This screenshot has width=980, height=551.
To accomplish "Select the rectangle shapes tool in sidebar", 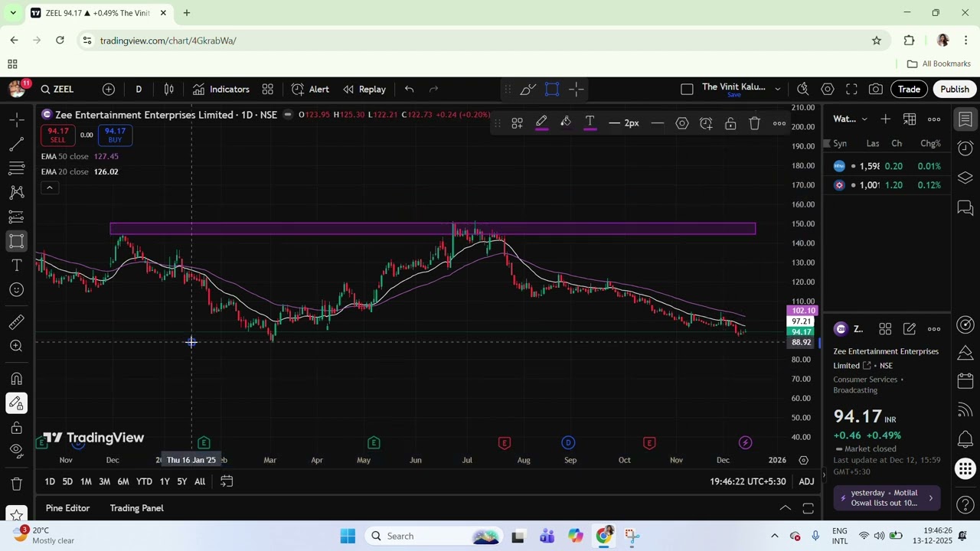I will [x=16, y=241].
